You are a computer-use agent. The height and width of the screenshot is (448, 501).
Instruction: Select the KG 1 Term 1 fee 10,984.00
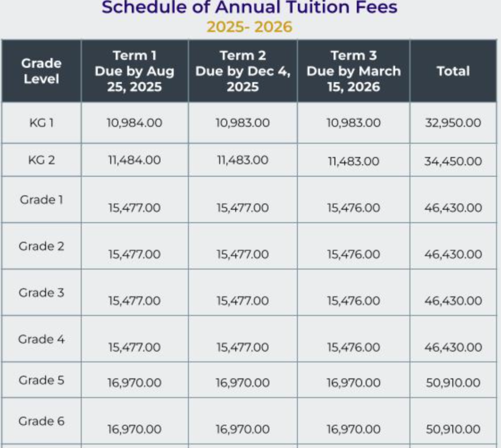pyautogui.click(x=135, y=123)
